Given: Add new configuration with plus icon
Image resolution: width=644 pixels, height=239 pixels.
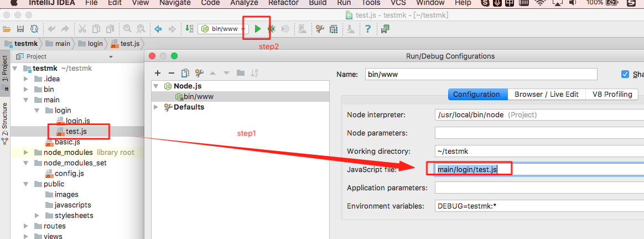Looking at the screenshot, I should click(158, 73).
